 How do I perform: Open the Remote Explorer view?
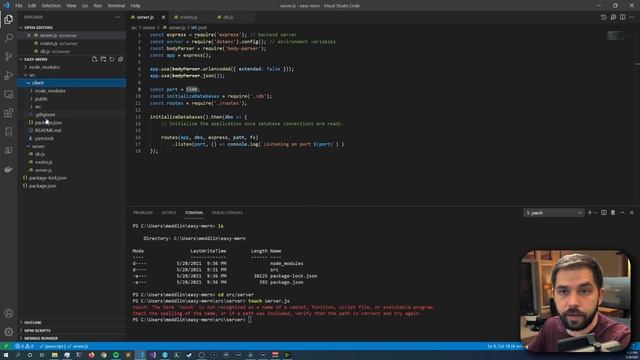(x=9, y=94)
